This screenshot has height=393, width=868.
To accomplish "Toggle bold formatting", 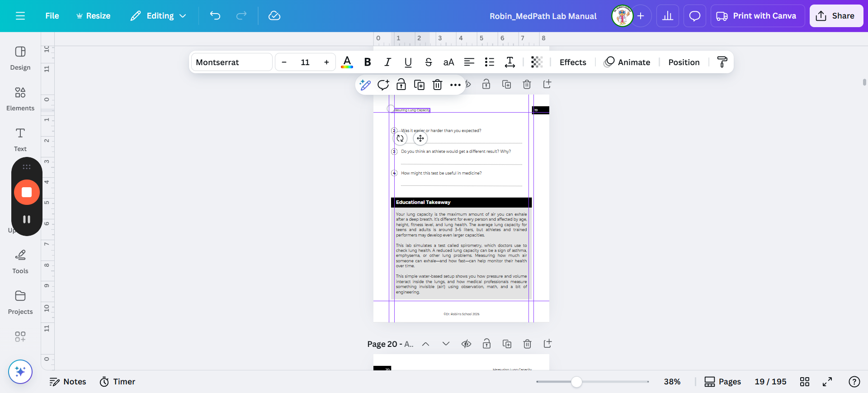I will [368, 62].
